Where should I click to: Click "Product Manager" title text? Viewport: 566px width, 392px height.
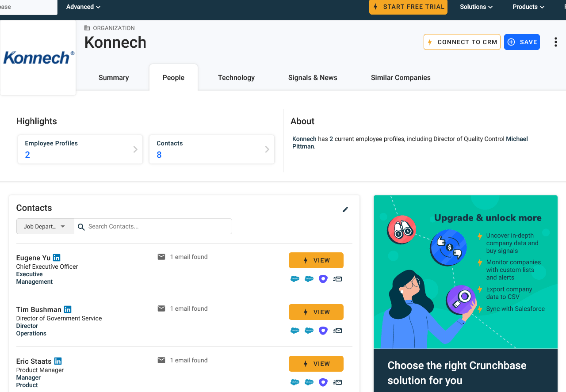pyautogui.click(x=40, y=370)
